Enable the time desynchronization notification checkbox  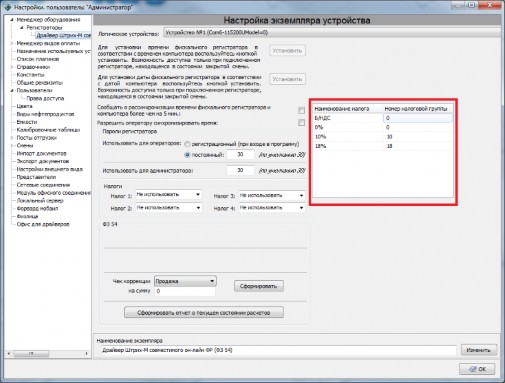coord(301,110)
